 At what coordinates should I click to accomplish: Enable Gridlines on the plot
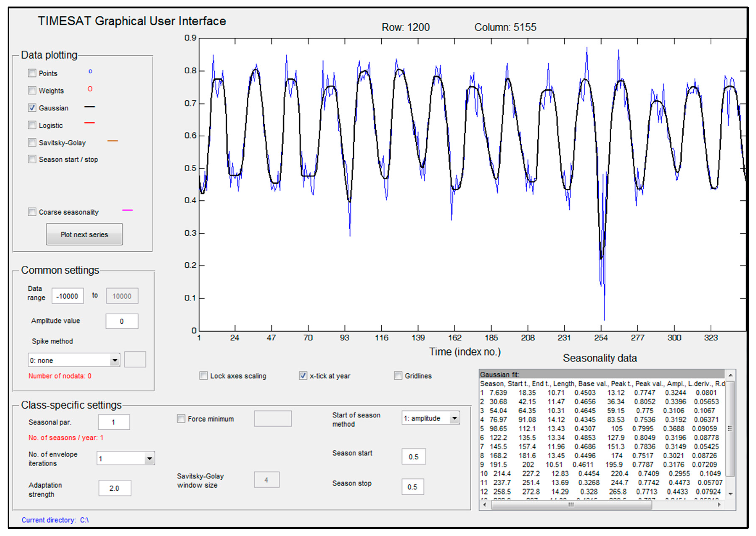click(398, 376)
